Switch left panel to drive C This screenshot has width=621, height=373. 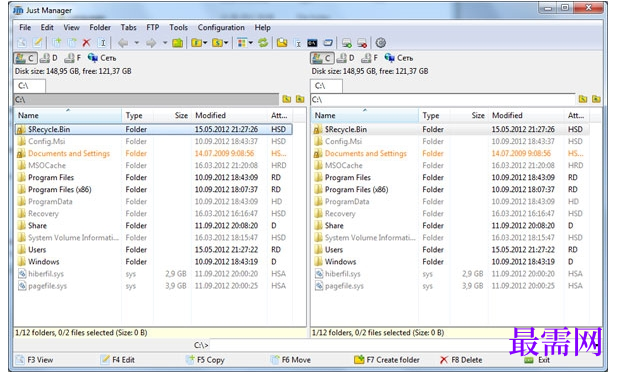pyautogui.click(x=25, y=58)
